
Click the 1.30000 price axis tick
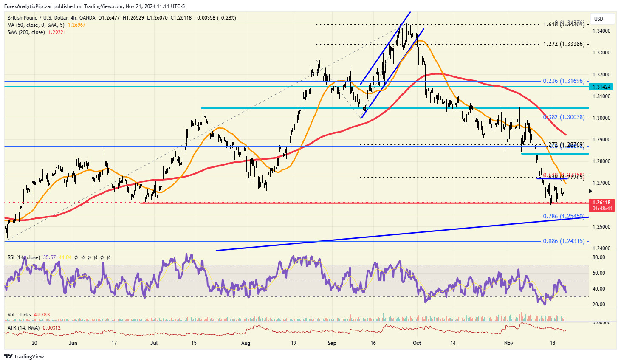[x=601, y=118]
